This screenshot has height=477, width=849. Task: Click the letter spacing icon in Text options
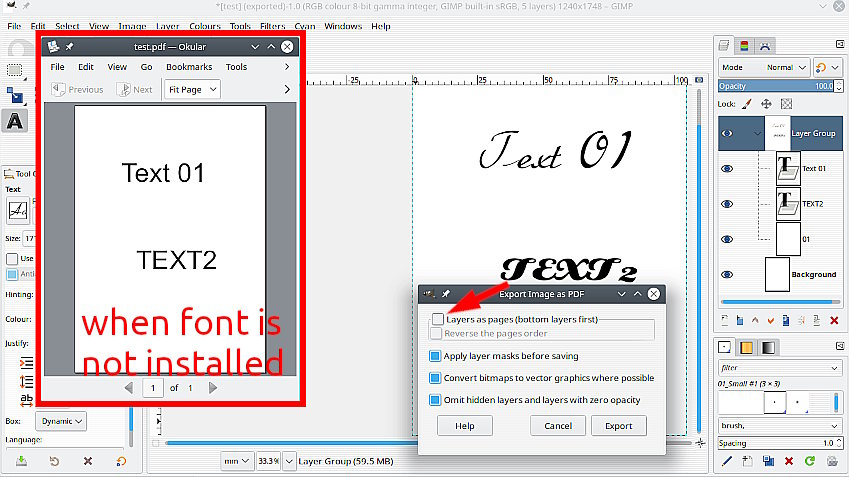[x=26, y=400]
